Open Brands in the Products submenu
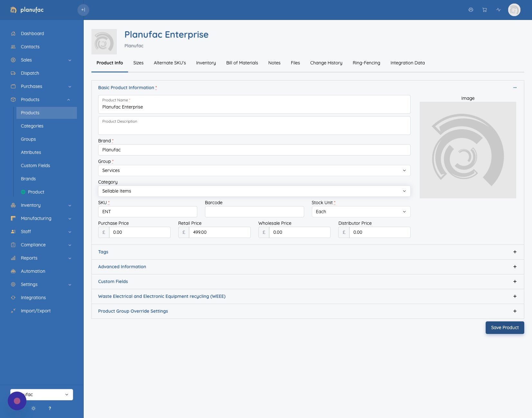Image resolution: width=532 pixels, height=418 pixels. [x=28, y=179]
